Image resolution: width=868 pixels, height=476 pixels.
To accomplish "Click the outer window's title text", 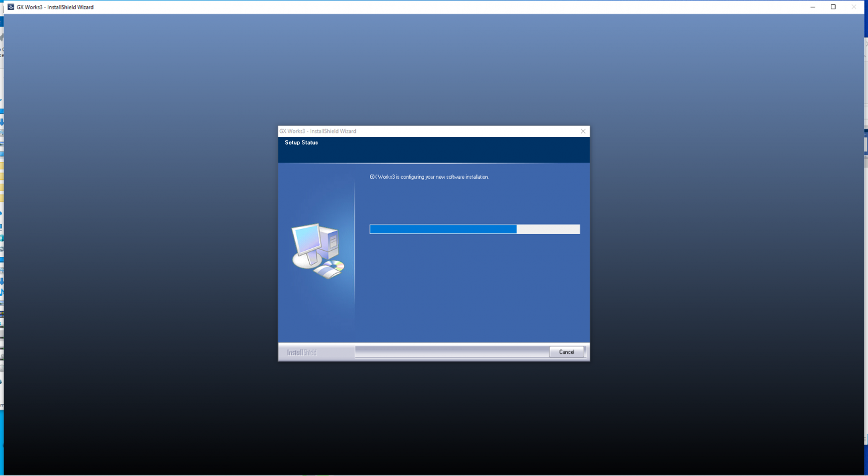I will point(55,7).
